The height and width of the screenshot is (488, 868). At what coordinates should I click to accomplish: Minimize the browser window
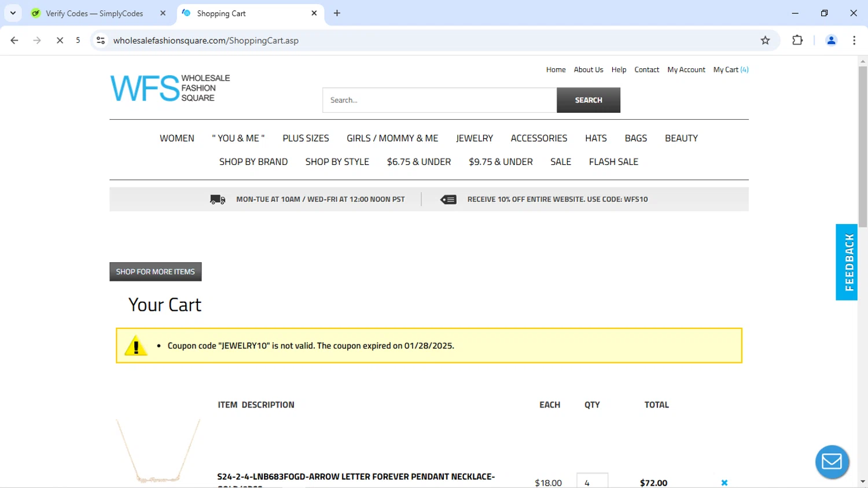point(795,13)
